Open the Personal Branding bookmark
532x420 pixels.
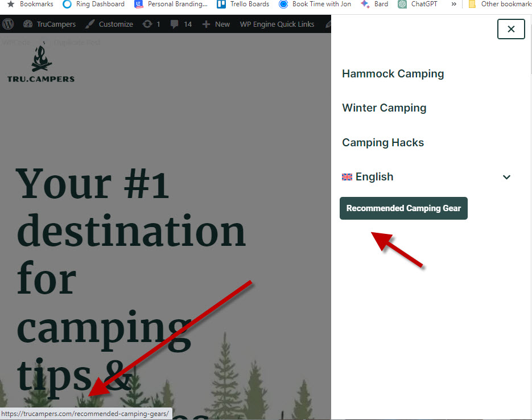[x=171, y=4]
